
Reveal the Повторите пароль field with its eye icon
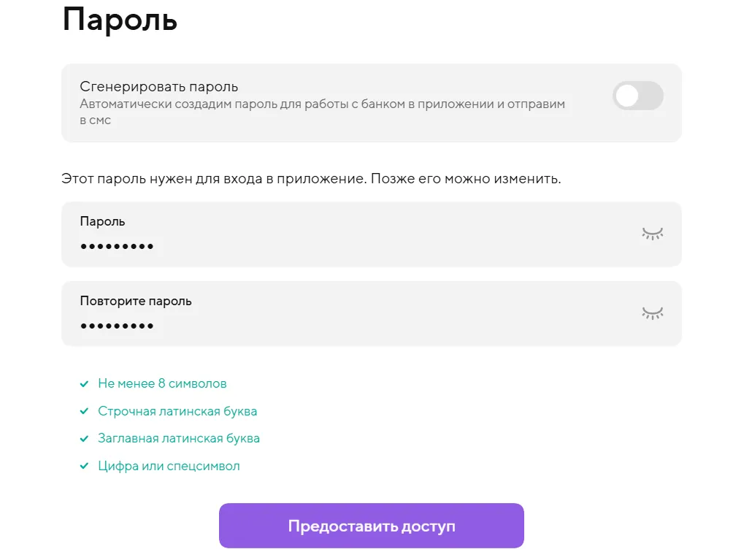click(652, 313)
